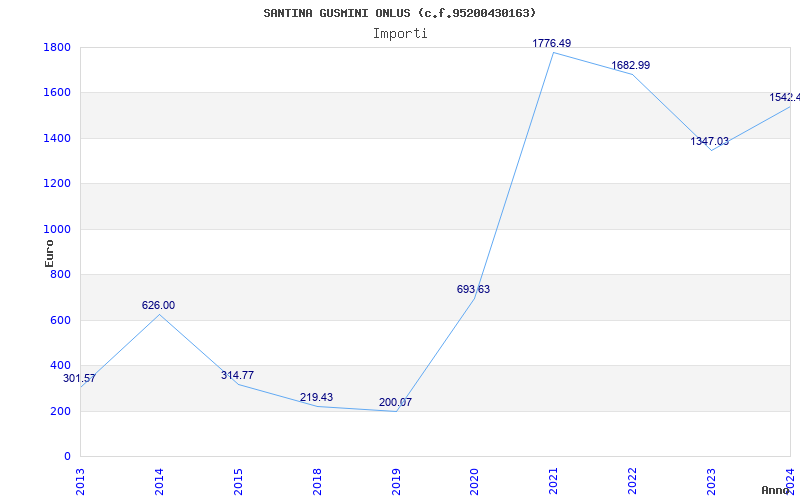
Task: Click the 2013 x-axis year label
Action: coord(80,481)
